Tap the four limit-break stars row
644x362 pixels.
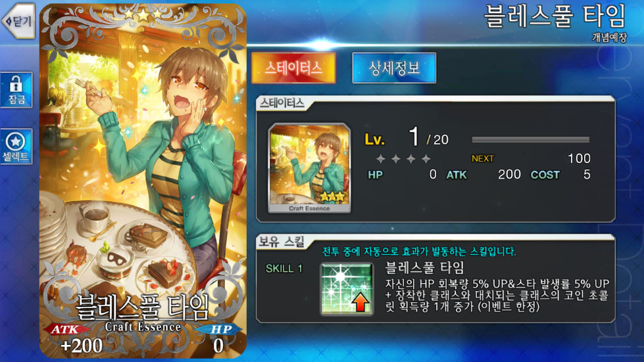403,158
